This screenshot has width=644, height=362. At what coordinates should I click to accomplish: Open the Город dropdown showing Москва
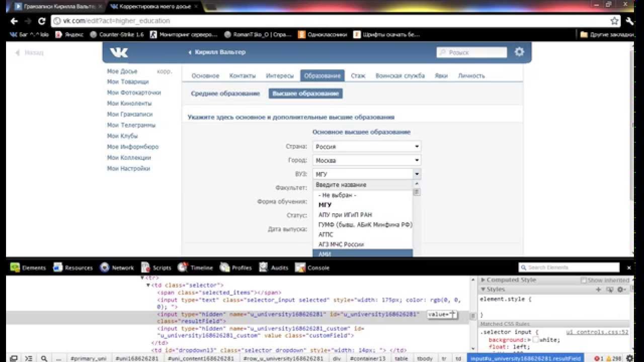(367, 160)
